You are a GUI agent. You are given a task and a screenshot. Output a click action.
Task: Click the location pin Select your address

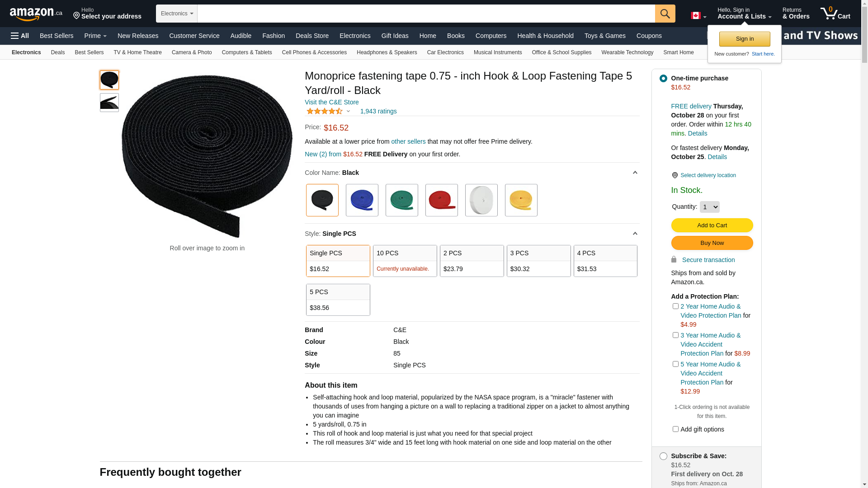point(107,14)
